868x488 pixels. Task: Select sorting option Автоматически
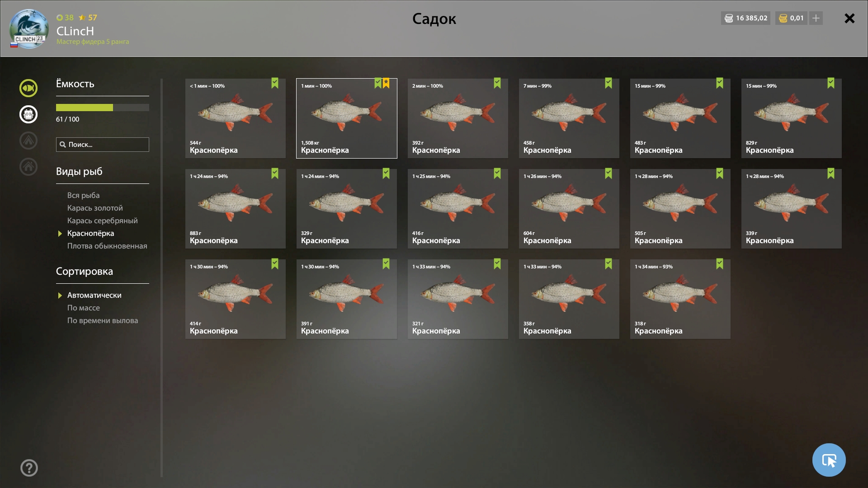pyautogui.click(x=94, y=295)
